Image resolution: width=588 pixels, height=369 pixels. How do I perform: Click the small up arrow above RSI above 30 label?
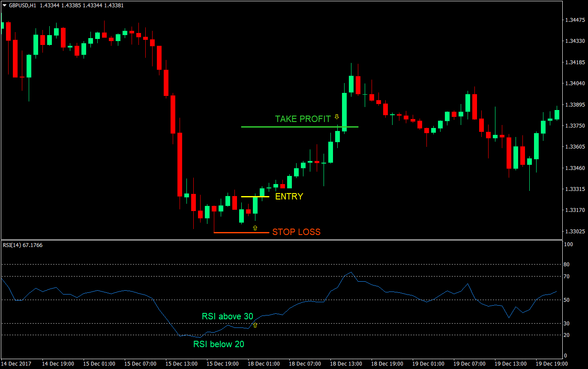point(256,325)
